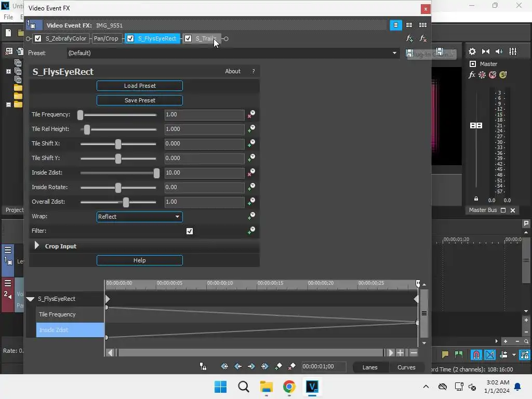532x399 pixels.
Task: Select the Inside Zdist keyframe lane
Action: [70, 330]
